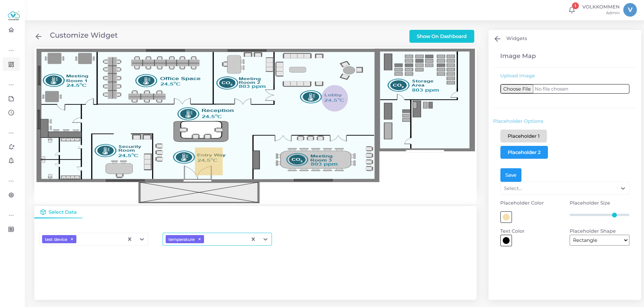Select the chip/device icon in the sidebar

[11, 195]
